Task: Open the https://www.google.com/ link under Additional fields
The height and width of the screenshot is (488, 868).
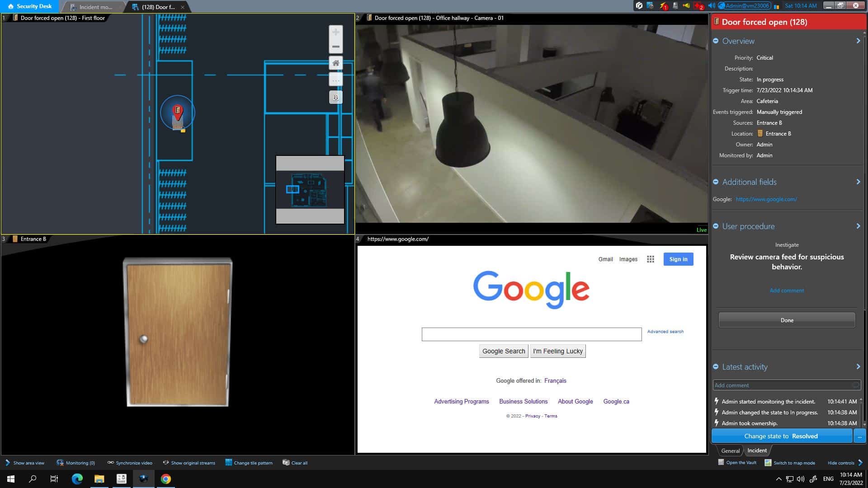Action: click(x=766, y=199)
